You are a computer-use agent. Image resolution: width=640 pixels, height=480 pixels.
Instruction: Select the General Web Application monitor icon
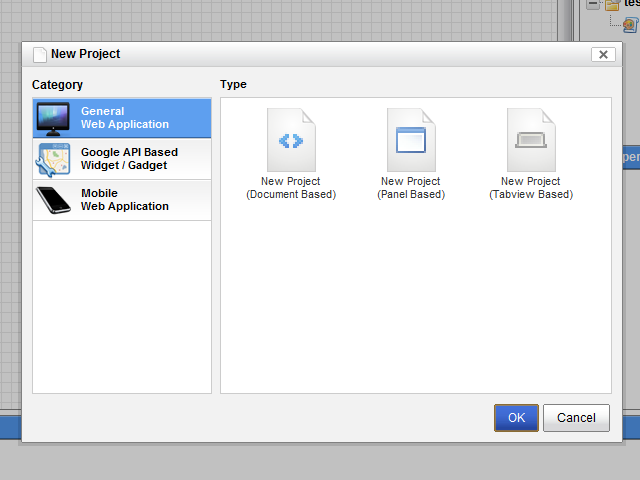point(54,118)
